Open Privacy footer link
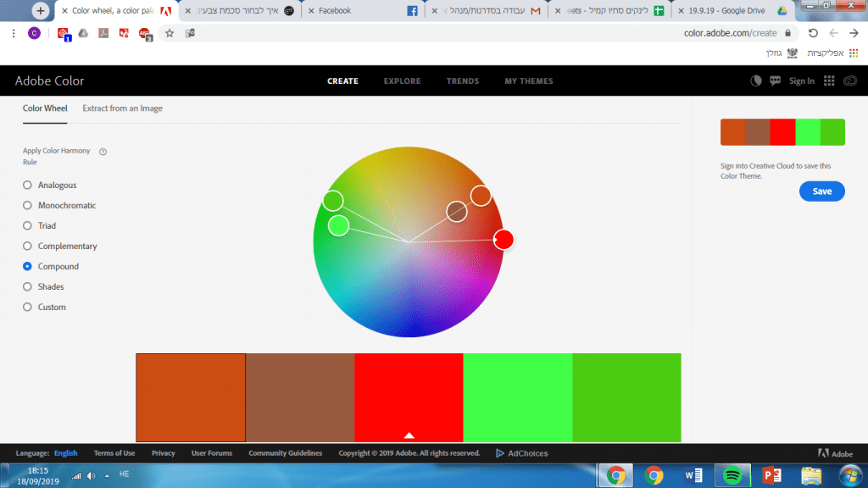The height and width of the screenshot is (488, 868). click(x=164, y=453)
